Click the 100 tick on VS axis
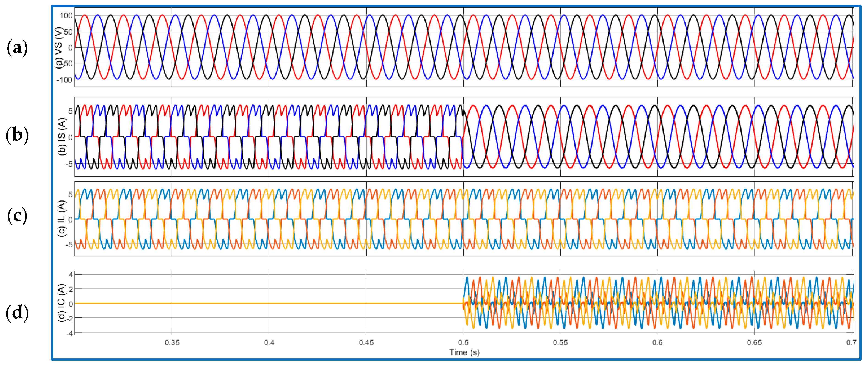This screenshot has height=368, width=868. (x=66, y=16)
